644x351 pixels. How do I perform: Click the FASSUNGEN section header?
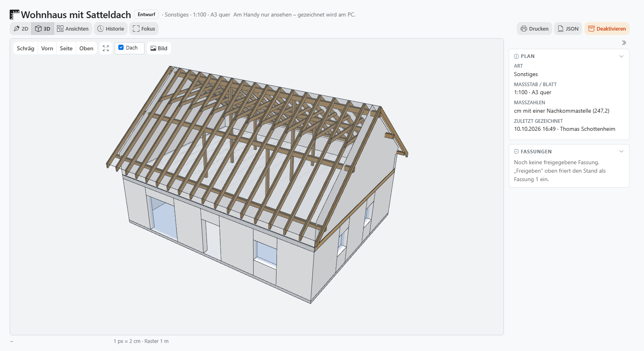[x=569, y=152]
